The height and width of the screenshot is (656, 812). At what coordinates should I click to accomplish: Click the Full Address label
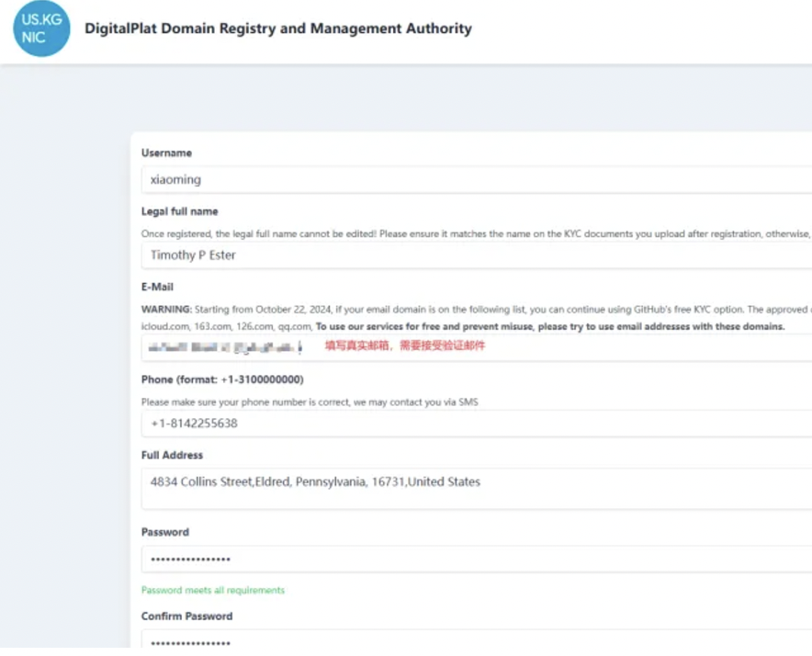(172, 456)
